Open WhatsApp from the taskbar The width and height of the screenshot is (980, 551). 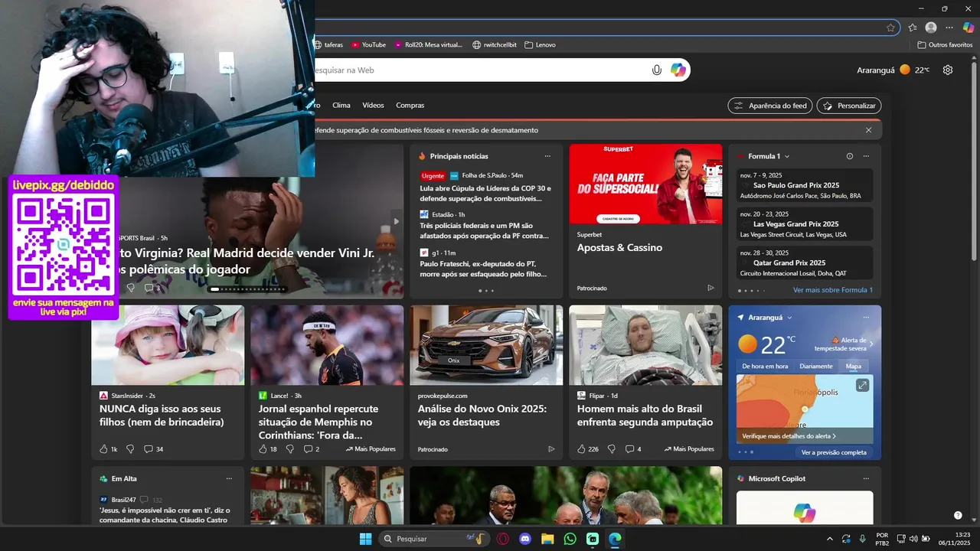coord(570,539)
